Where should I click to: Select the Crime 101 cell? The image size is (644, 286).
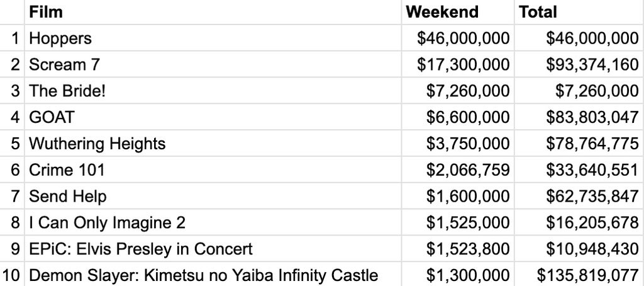(x=213, y=169)
